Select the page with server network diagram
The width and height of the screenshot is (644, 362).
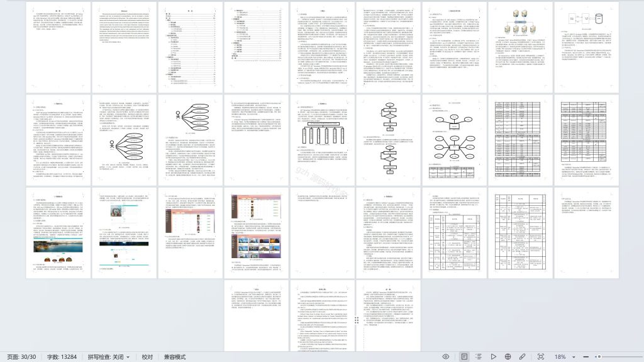pos(520,47)
